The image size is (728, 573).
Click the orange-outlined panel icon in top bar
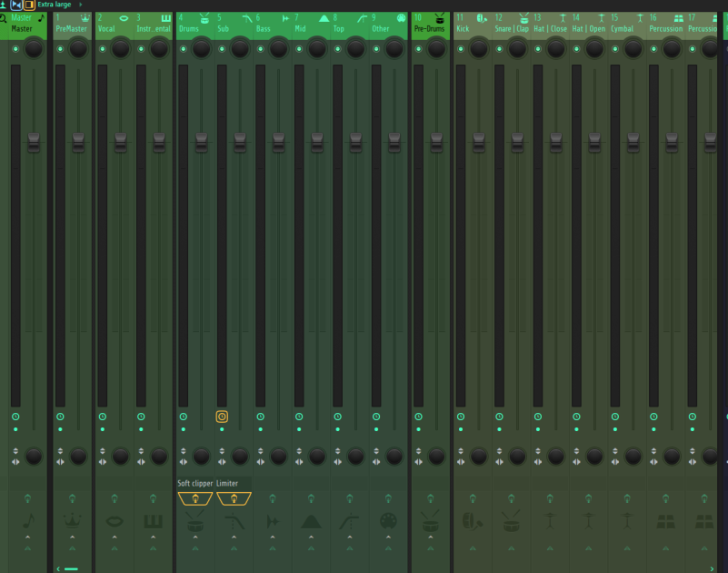point(29,5)
